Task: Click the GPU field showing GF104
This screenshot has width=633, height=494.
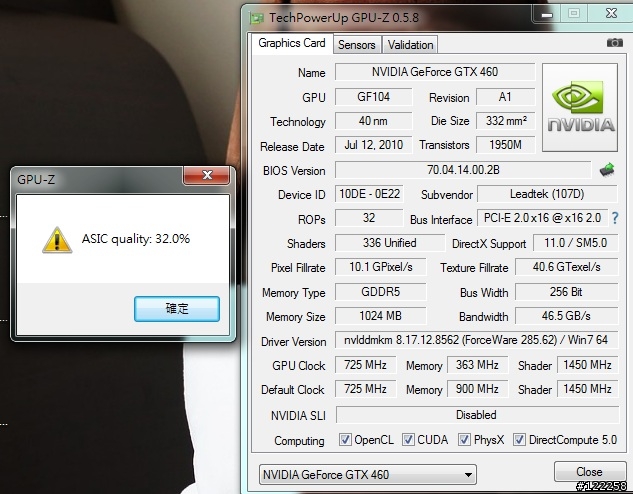Action: (373, 97)
